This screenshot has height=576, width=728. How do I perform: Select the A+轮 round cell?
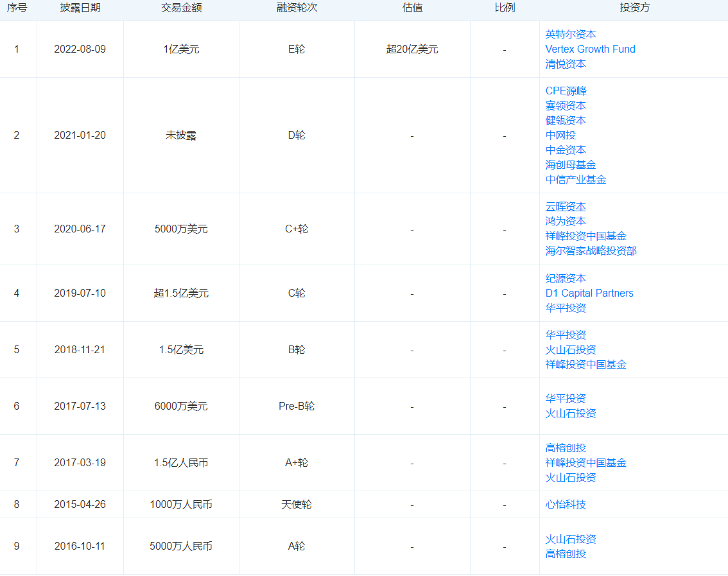[x=297, y=463]
